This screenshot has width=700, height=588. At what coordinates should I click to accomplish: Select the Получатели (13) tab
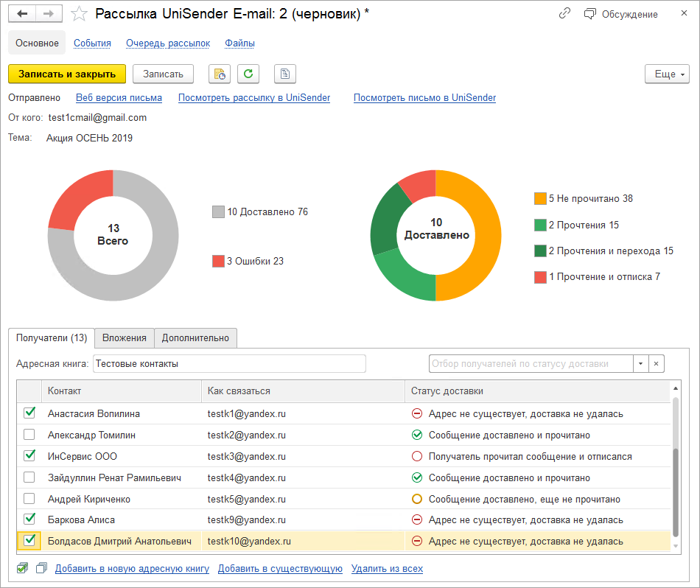pos(52,338)
